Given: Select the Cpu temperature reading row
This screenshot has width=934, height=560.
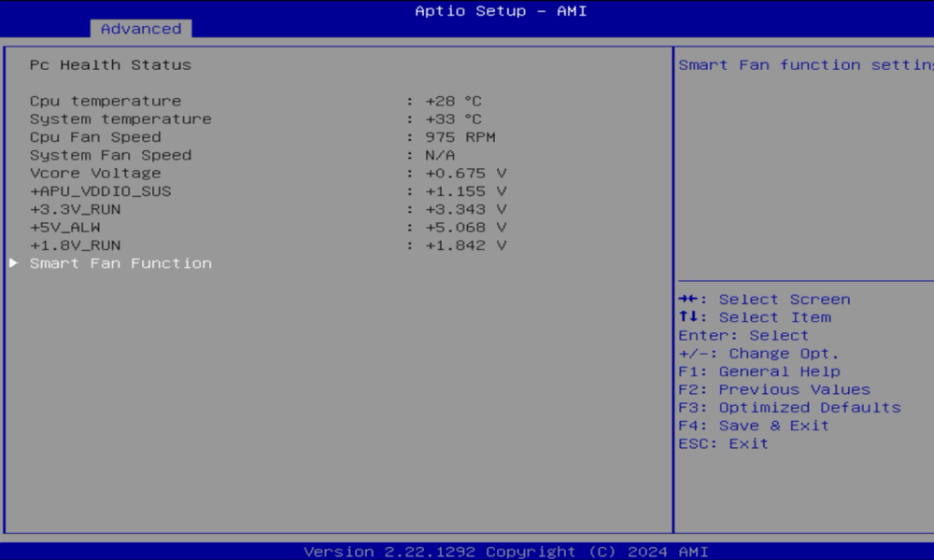Looking at the screenshot, I should pos(106,101).
